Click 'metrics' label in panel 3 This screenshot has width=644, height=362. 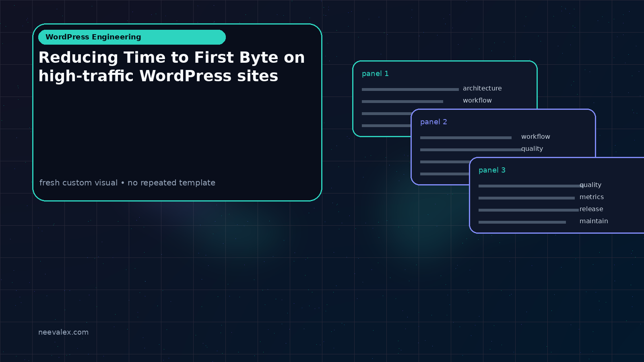point(592,197)
